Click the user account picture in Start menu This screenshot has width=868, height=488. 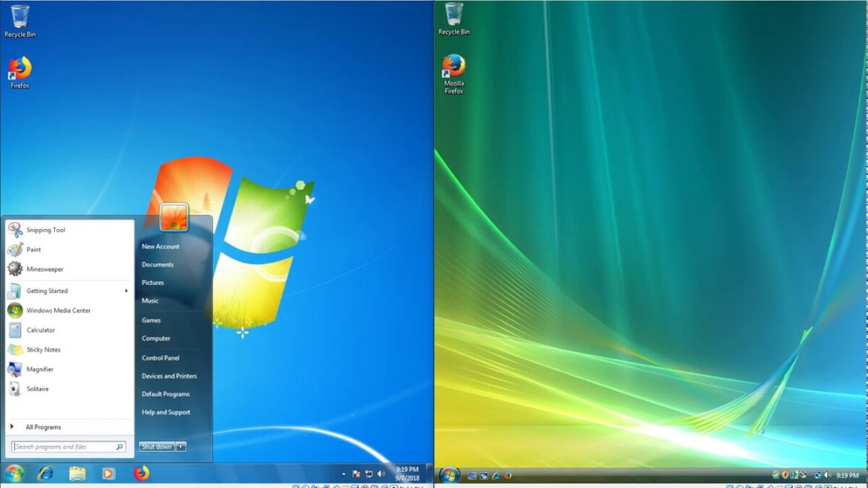[174, 217]
